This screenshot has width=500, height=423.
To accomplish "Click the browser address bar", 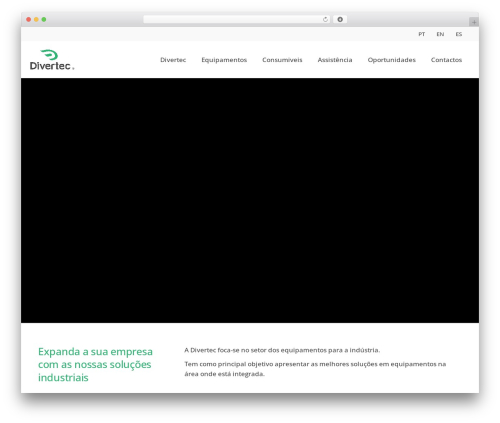I will coord(237,20).
